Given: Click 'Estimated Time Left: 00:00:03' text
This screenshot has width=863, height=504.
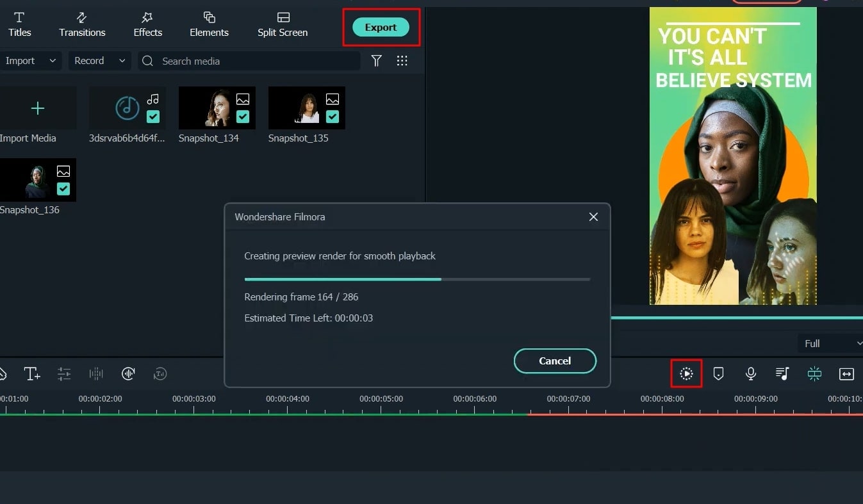Looking at the screenshot, I should click(308, 318).
